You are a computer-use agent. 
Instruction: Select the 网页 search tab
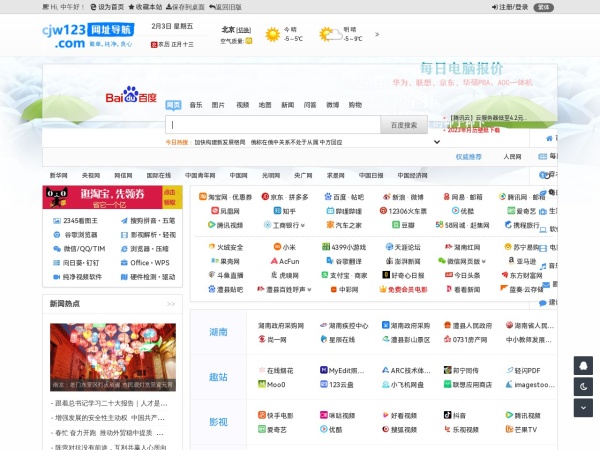[x=173, y=105]
